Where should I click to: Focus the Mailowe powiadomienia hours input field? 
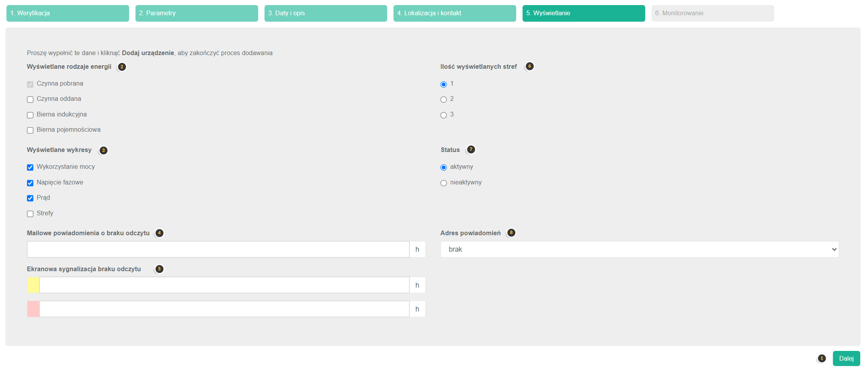click(218, 249)
